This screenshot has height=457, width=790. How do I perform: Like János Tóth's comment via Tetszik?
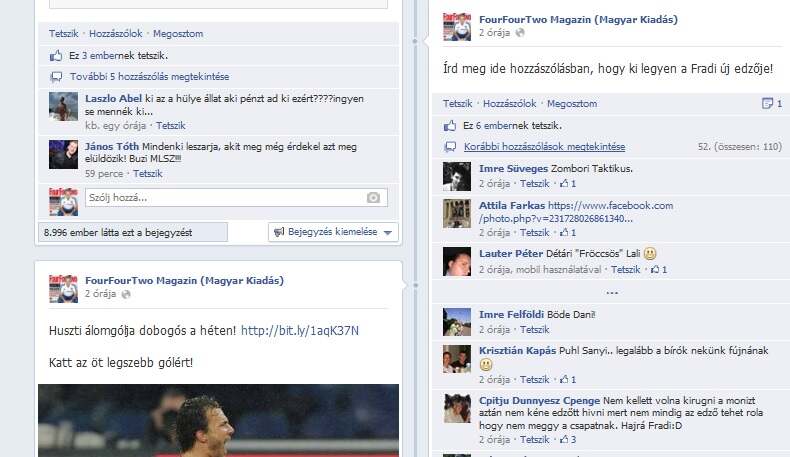148,173
